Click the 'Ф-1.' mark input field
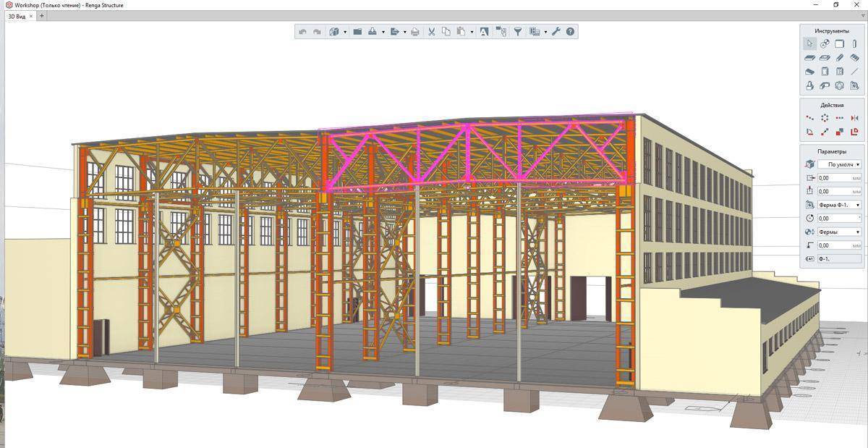This screenshot has width=868, height=448. 839,258
